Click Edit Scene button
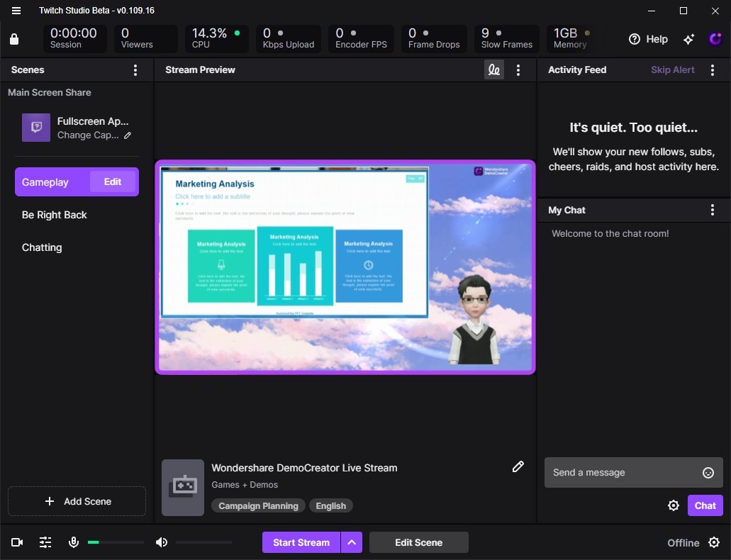Image resolution: width=731 pixels, height=560 pixels. (418, 542)
